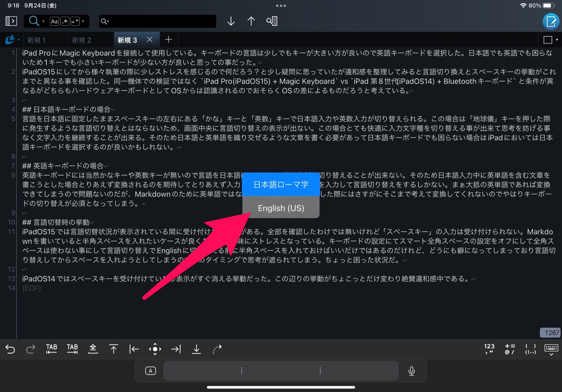Hide the keyboard accessory bar
This screenshot has width=562, height=392.
551,350
